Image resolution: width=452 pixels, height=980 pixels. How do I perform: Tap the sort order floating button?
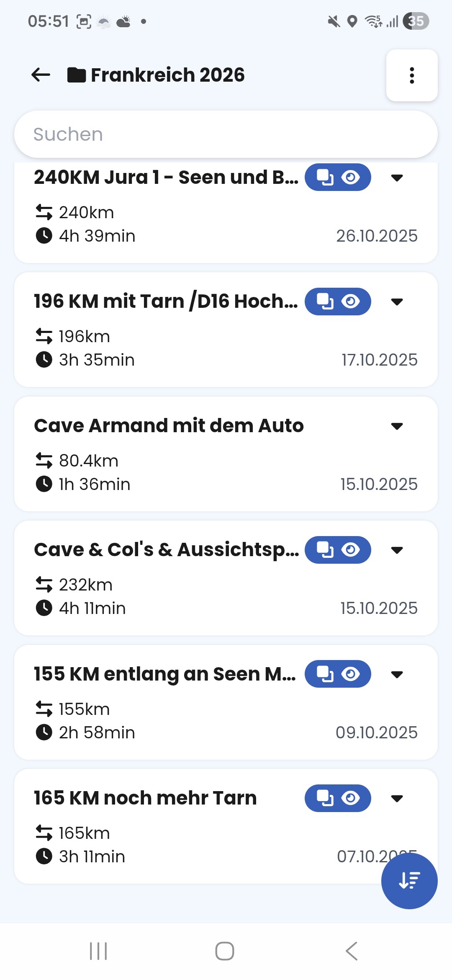(409, 880)
